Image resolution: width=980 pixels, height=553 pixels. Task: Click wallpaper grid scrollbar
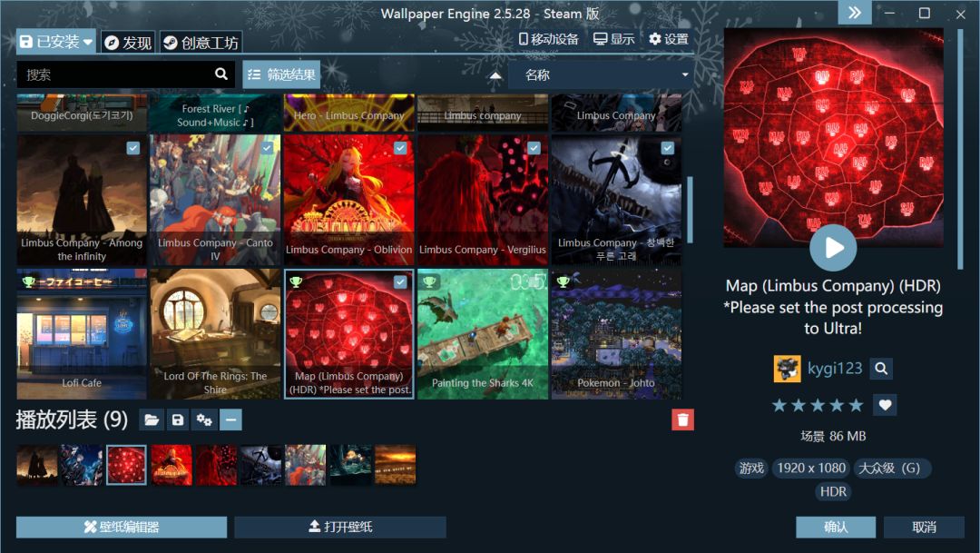690,210
